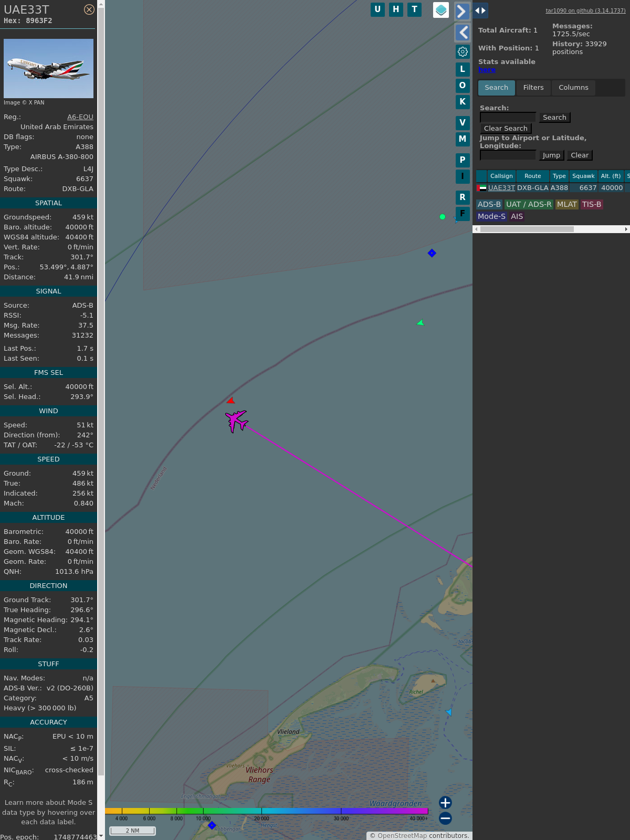Toggle the AIS source legend label
The image size is (630, 840).
[x=517, y=217]
